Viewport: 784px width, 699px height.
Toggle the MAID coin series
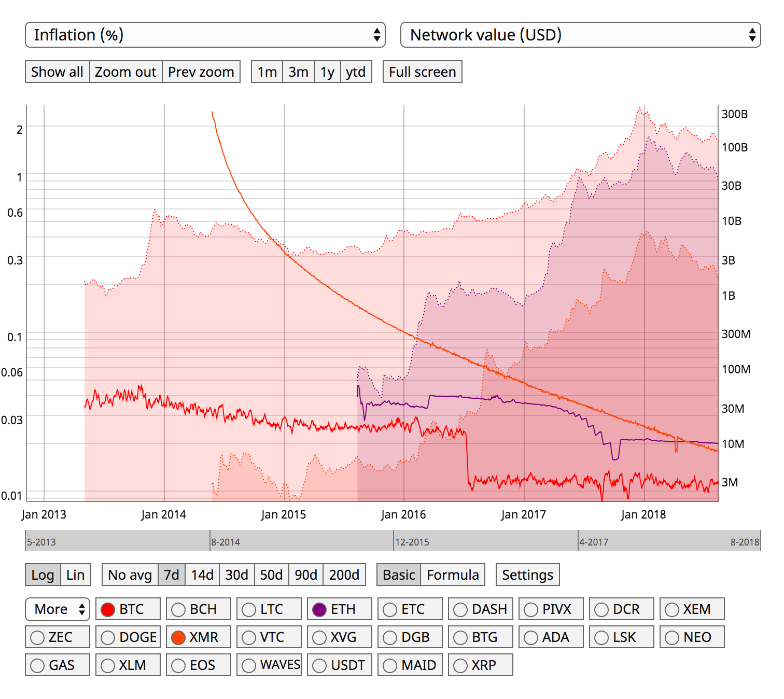[410, 665]
